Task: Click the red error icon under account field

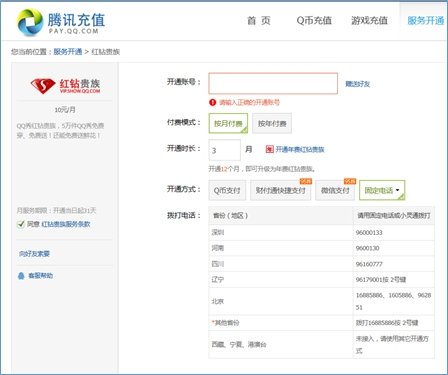Action: coord(213,102)
